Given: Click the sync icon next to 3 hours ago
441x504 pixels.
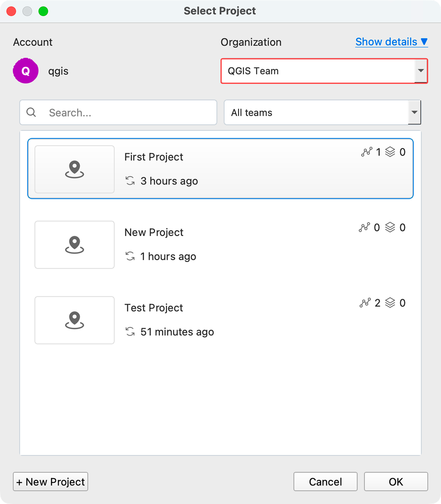Looking at the screenshot, I should (130, 181).
